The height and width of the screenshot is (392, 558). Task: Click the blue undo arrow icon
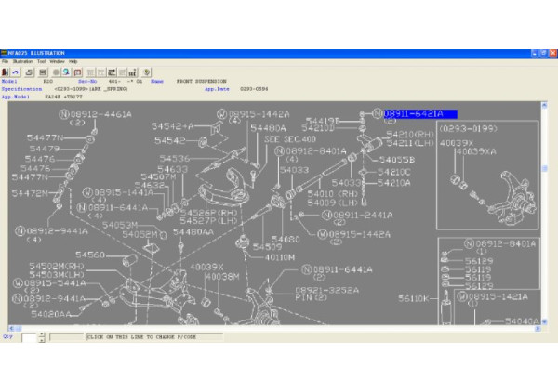point(19,71)
